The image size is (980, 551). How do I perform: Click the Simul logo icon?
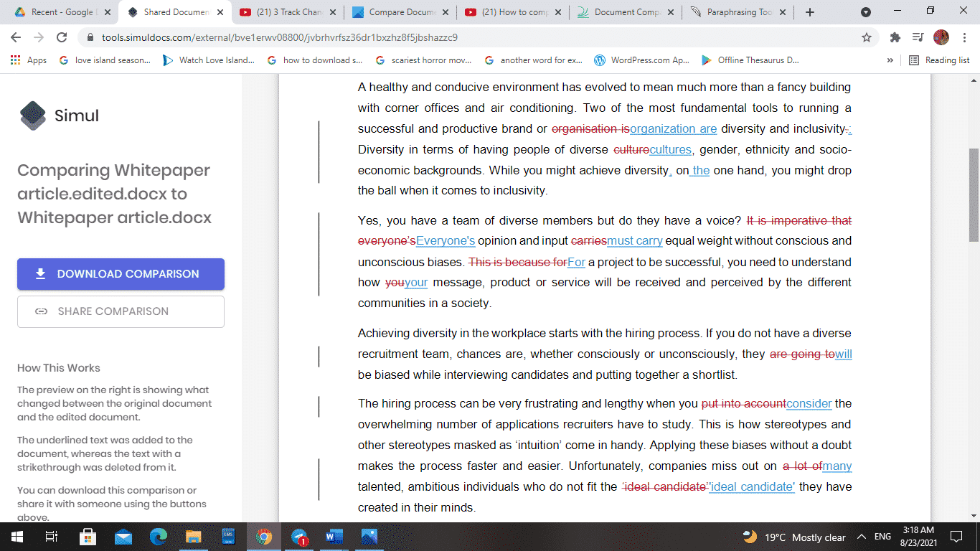(x=33, y=116)
